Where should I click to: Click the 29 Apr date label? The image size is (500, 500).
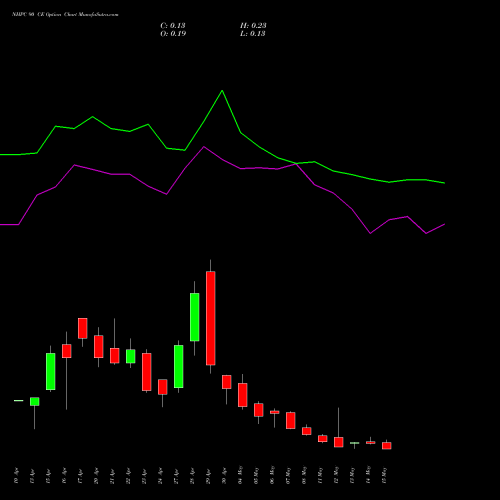pyautogui.click(x=209, y=476)
